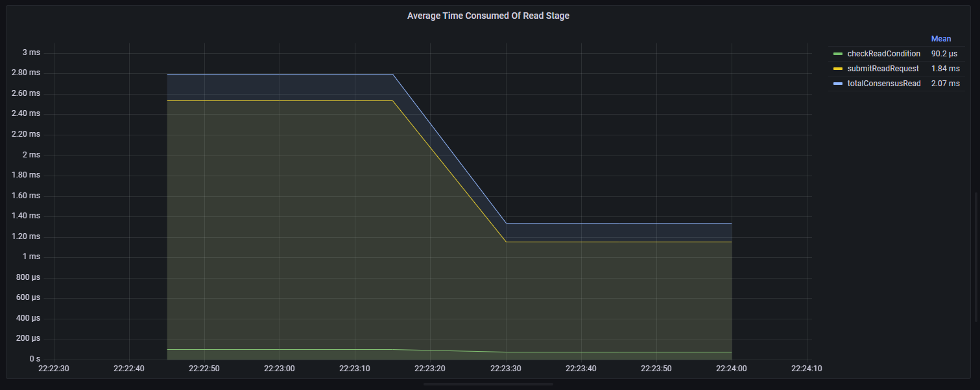Viewport: 980px width, 390px height.
Task: Click the horizontal scrollbar below the panel
Action: [x=488, y=384]
